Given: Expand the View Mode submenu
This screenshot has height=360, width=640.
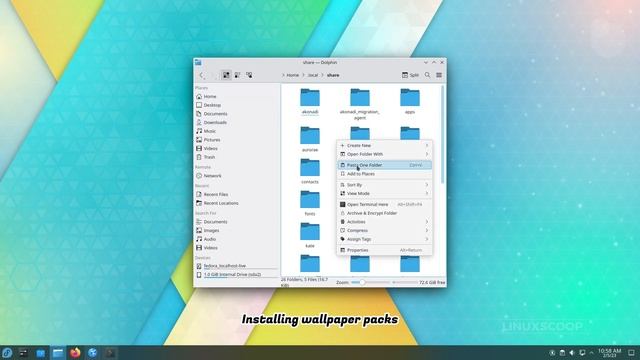Looking at the screenshot, I should tap(384, 193).
